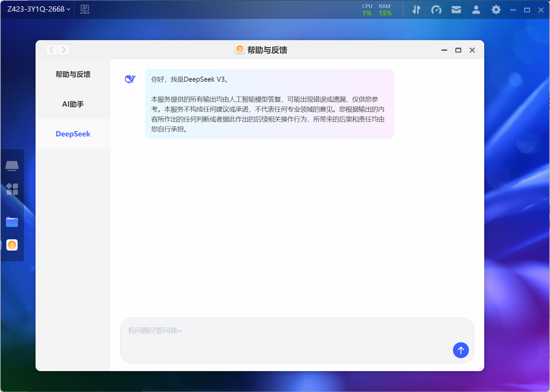Viewport: 550px width, 392px height.
Task: Open the IP network icon in the top bar
Action: (85, 9)
